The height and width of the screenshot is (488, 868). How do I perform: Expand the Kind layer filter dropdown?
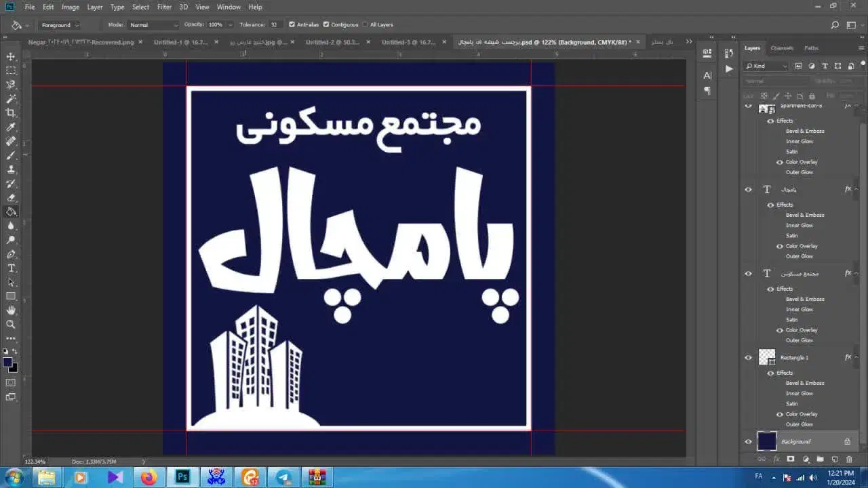pyautogui.click(x=766, y=66)
